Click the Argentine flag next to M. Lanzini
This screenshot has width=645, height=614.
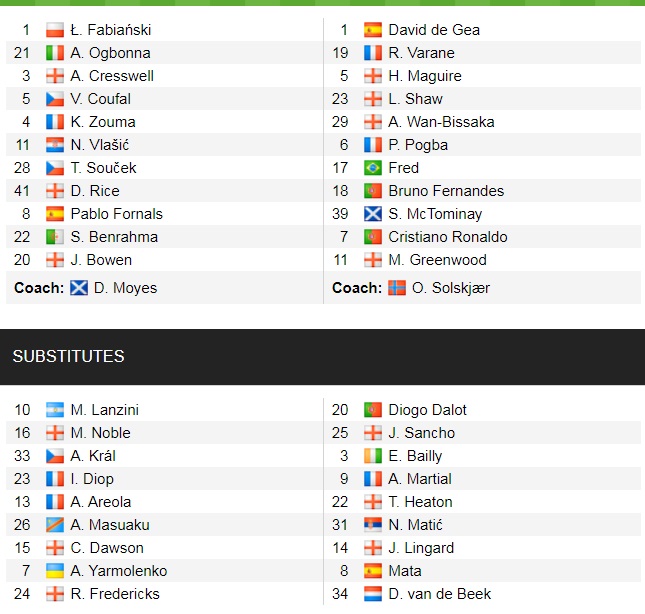tap(55, 410)
